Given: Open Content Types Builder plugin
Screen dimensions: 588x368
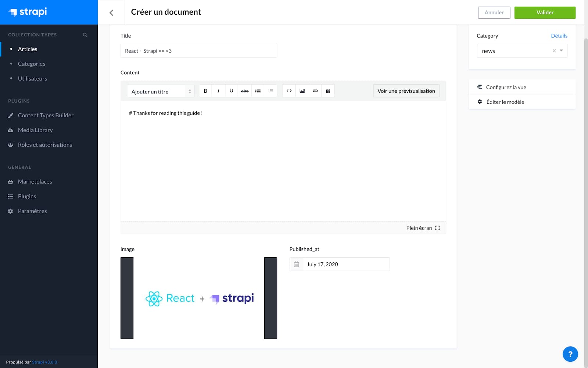Looking at the screenshot, I should [45, 115].
